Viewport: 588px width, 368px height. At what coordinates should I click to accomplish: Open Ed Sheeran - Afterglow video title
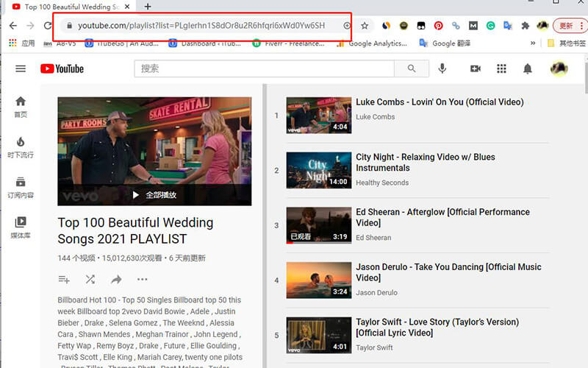(442, 217)
